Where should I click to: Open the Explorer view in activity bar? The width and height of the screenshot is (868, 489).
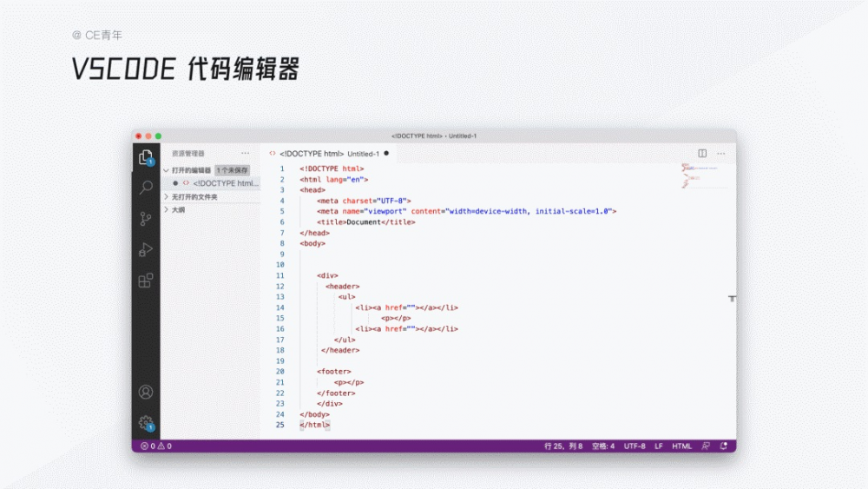click(x=146, y=157)
